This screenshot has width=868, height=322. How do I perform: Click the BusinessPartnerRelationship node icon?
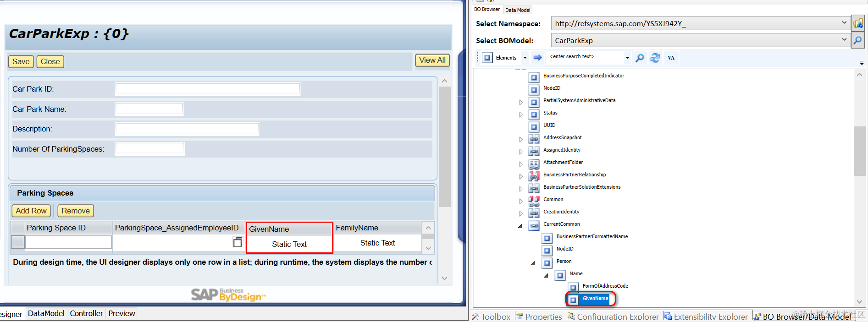[534, 176]
